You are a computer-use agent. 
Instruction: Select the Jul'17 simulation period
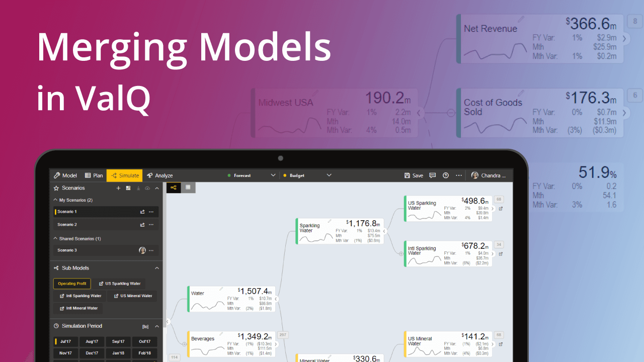click(65, 341)
